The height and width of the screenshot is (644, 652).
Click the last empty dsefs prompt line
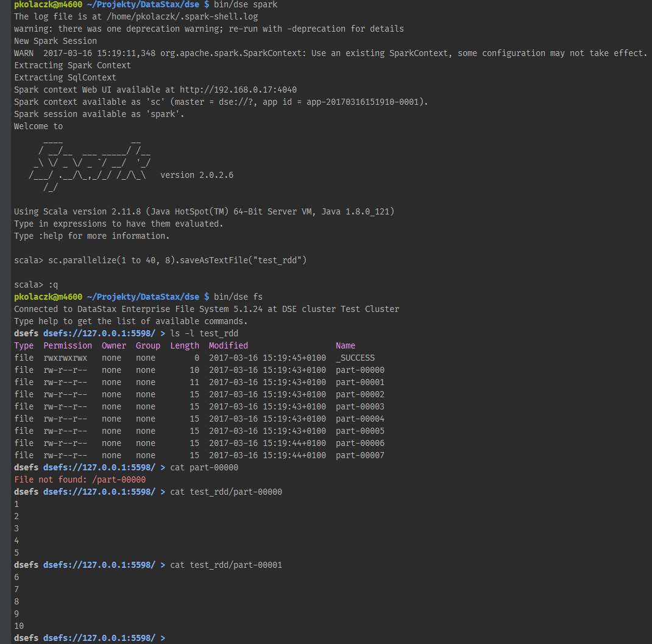[90, 638]
